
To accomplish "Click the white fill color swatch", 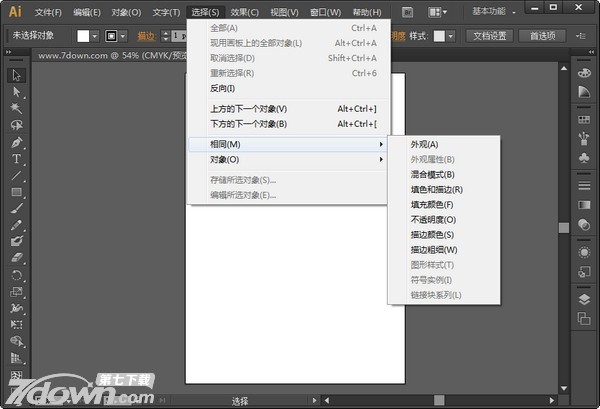I will tap(84, 36).
